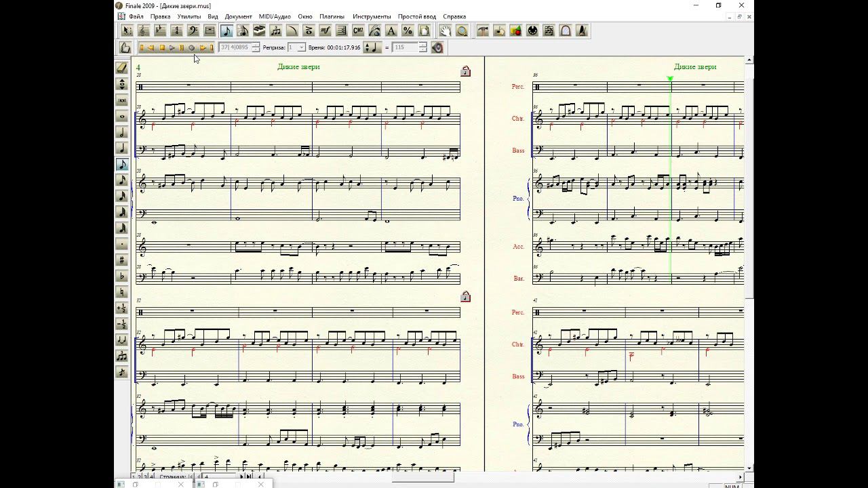868x488 pixels.
Task: Click the tempo value field showing 115
Action: click(406, 47)
